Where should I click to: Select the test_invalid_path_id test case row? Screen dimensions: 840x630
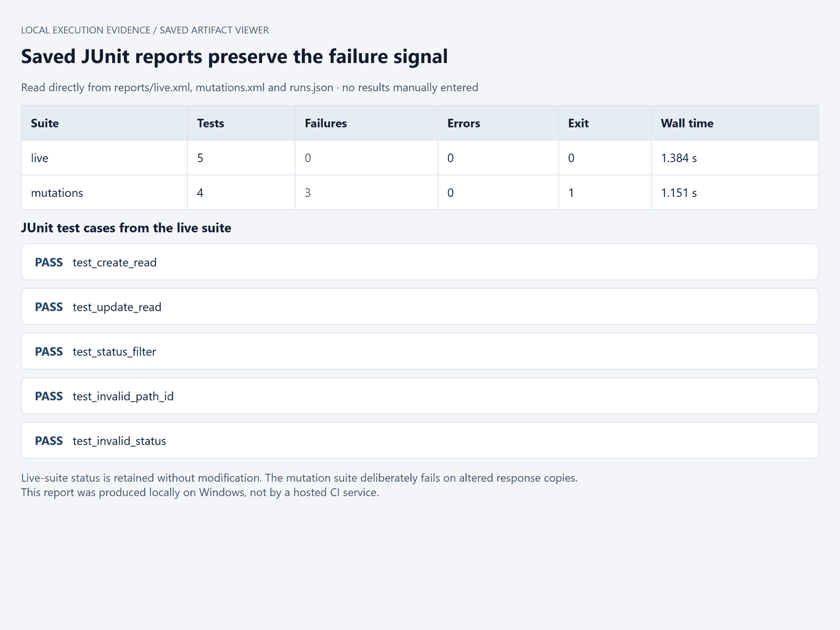click(x=419, y=396)
